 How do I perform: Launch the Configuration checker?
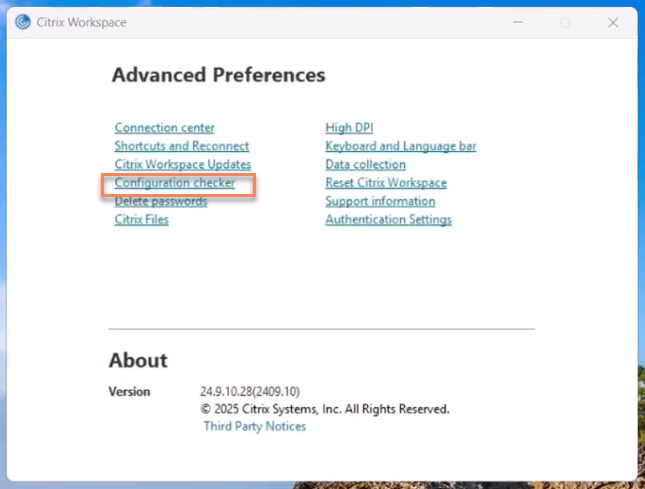[175, 183]
